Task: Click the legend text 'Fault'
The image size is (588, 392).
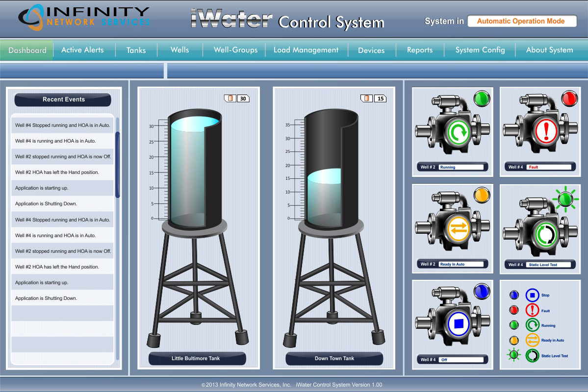Action: (x=546, y=311)
